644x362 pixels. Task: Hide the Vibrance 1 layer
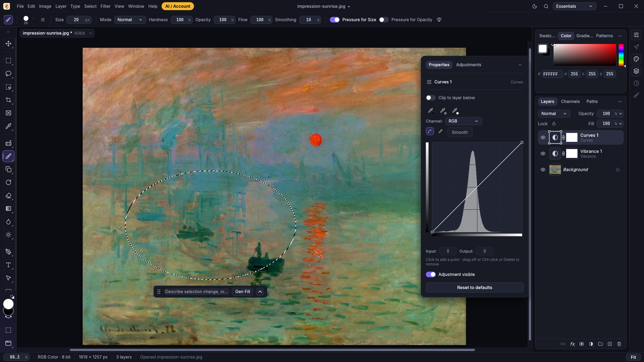[543, 154]
